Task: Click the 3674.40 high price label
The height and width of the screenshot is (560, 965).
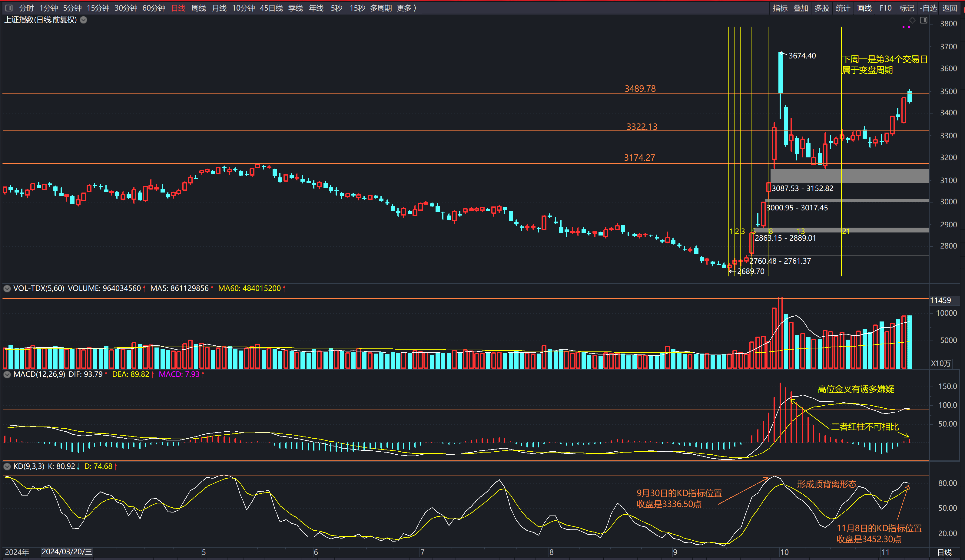Action: 802,55
